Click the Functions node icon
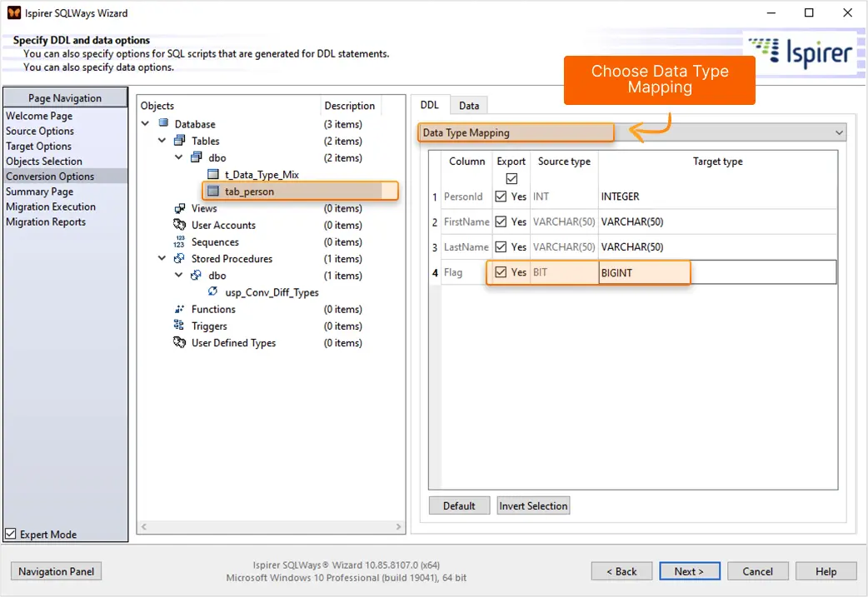Viewport: 868px width, 597px height. pos(179,309)
